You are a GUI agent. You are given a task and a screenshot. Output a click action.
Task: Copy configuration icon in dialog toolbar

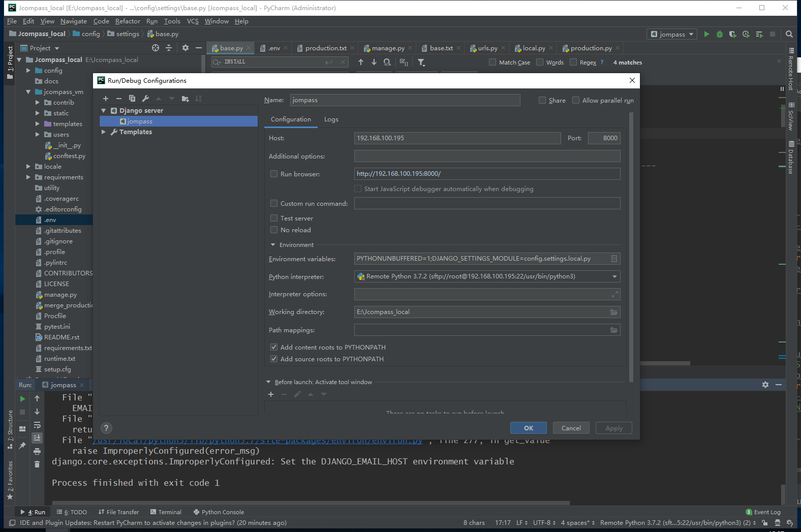pos(132,99)
